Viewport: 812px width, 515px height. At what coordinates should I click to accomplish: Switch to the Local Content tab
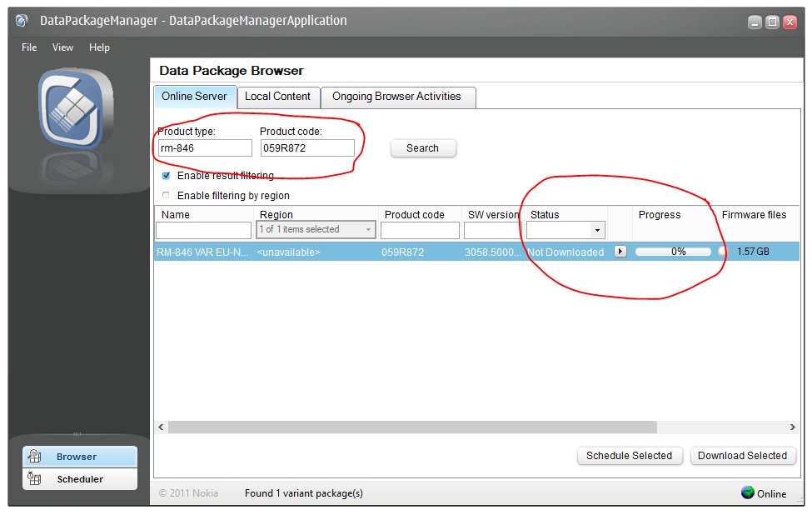tap(278, 97)
